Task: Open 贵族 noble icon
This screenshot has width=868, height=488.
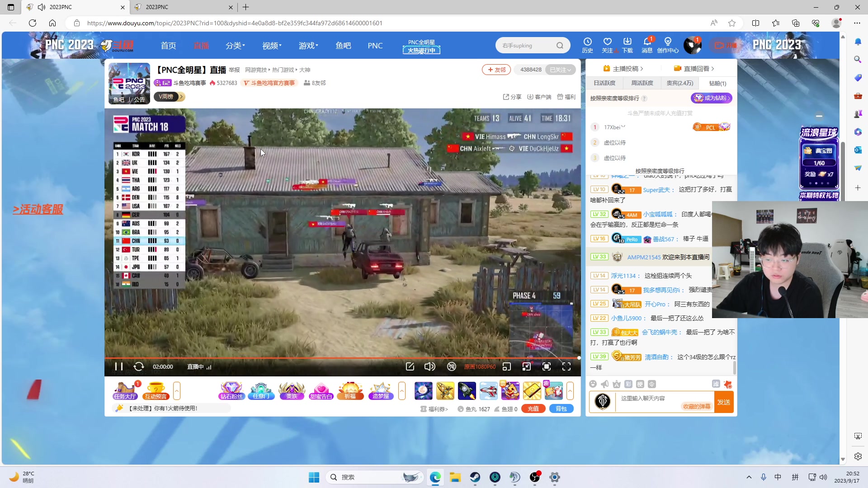Action: point(292,391)
